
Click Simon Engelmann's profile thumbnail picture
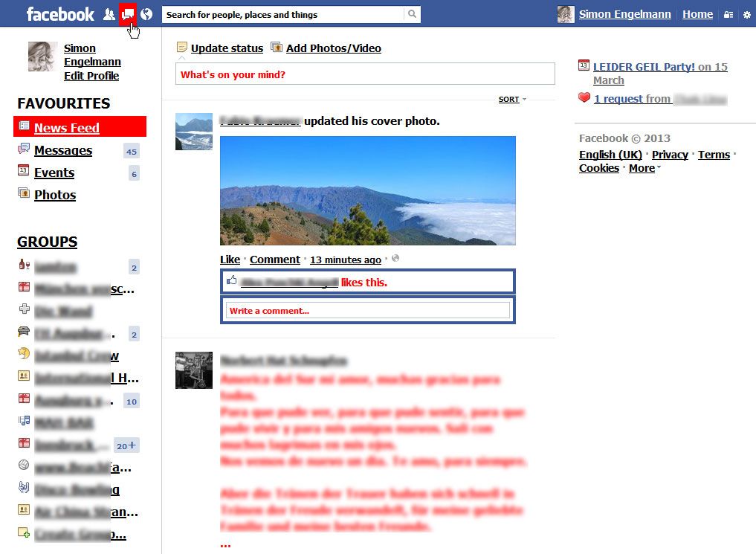(x=42, y=56)
